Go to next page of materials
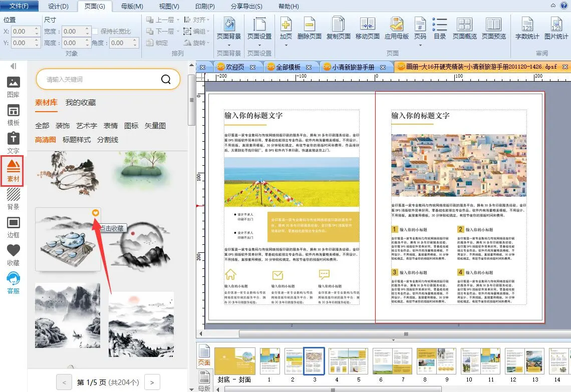This screenshot has height=392, width=571. (x=152, y=382)
